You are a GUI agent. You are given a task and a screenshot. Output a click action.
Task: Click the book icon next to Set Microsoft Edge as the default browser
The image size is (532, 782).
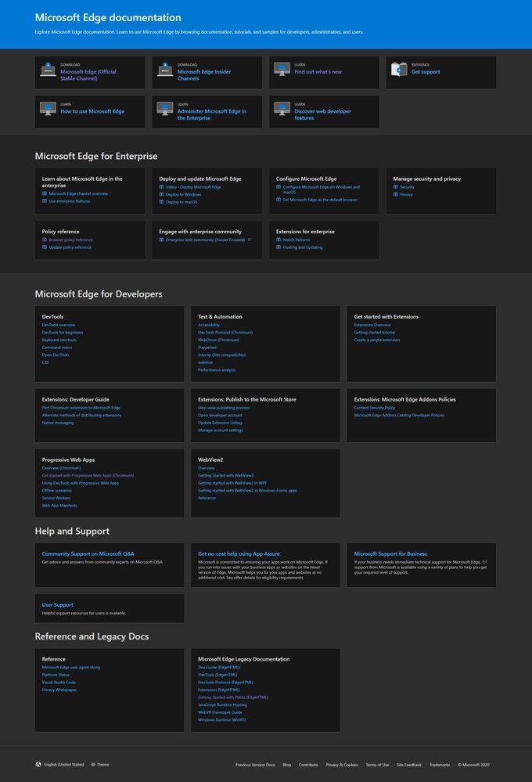point(279,200)
